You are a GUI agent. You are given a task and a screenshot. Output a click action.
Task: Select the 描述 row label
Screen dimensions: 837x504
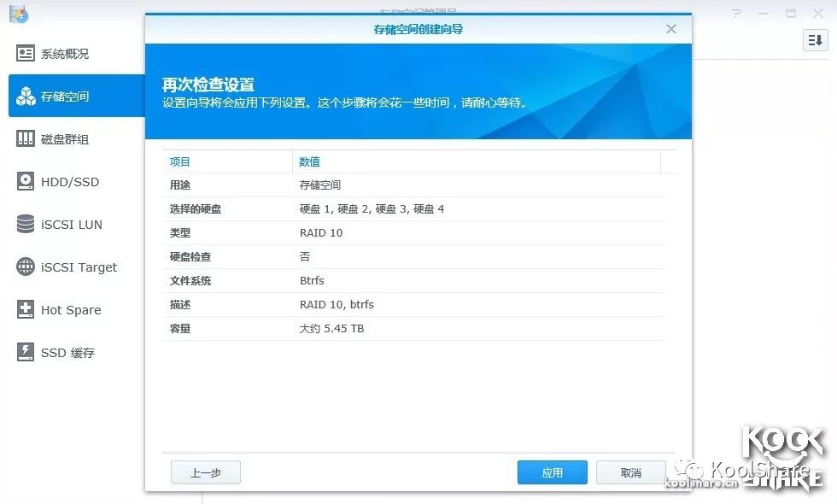tap(180, 305)
